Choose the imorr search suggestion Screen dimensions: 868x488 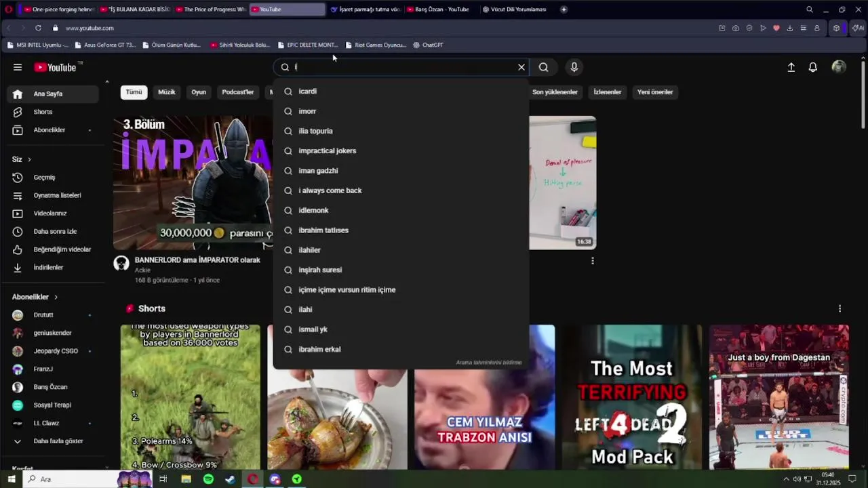[401, 111]
